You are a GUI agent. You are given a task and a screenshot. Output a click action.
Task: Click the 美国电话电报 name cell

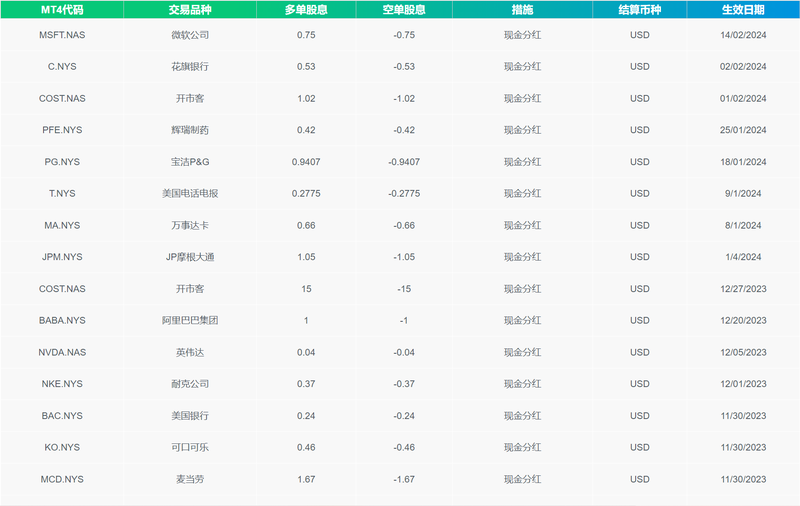190,194
